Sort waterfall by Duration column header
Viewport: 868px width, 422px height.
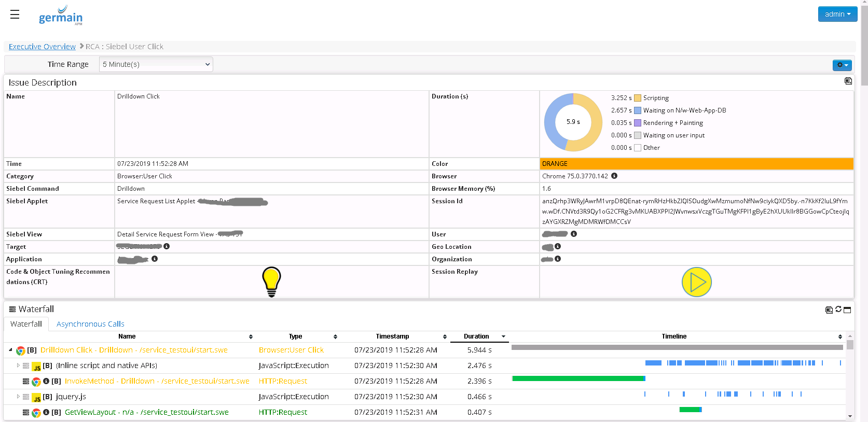click(x=476, y=336)
